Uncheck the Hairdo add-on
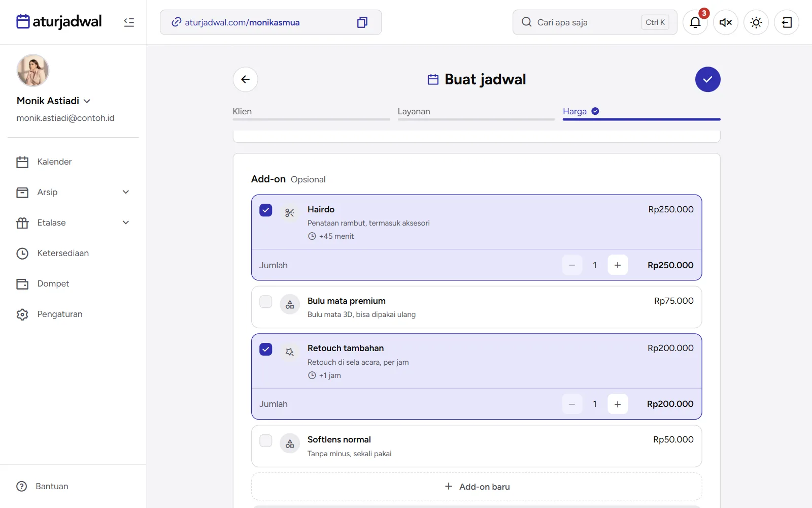 coord(266,210)
